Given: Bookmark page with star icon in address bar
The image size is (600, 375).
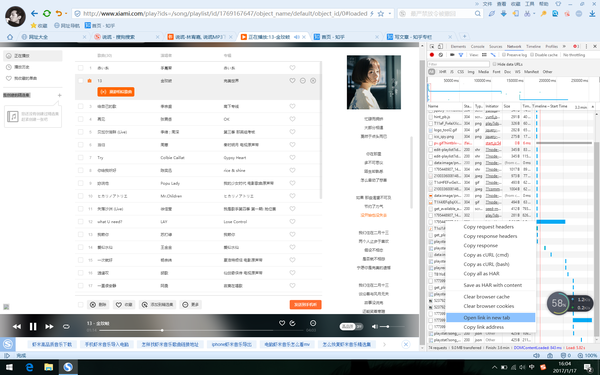Looking at the screenshot, I should [381, 13].
